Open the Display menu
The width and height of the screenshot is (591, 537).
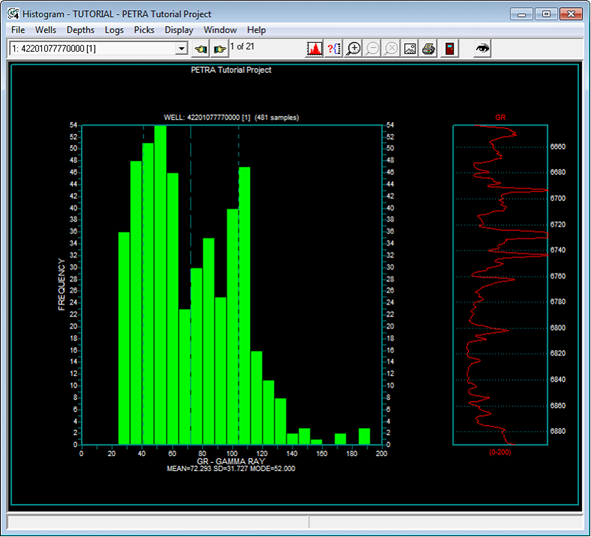[x=179, y=30]
